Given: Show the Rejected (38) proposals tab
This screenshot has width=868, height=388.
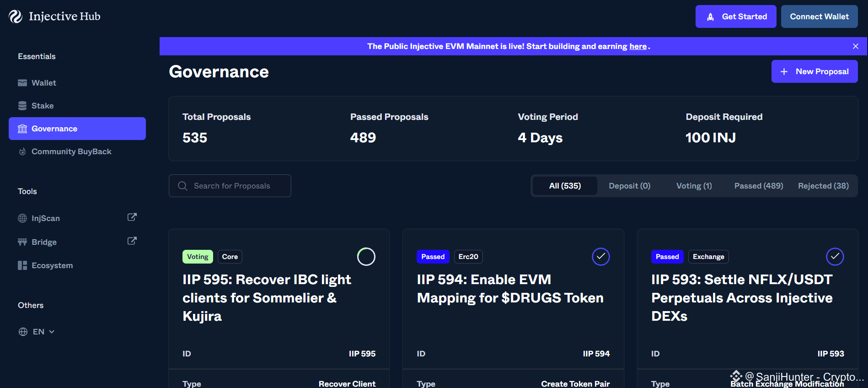Looking at the screenshot, I should (823, 186).
